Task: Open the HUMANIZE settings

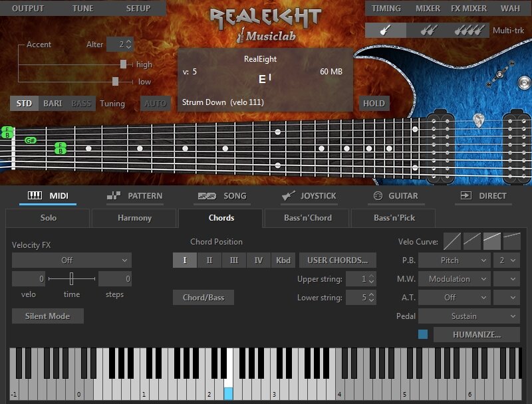Action: click(477, 334)
